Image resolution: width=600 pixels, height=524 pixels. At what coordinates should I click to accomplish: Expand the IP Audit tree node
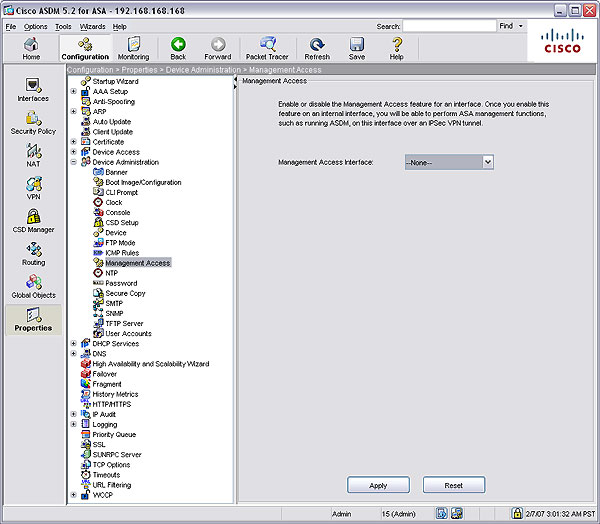[74, 414]
